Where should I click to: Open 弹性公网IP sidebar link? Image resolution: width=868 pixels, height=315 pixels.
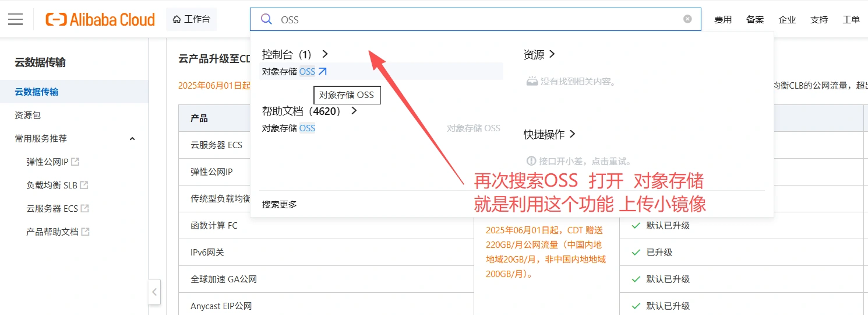(x=47, y=162)
